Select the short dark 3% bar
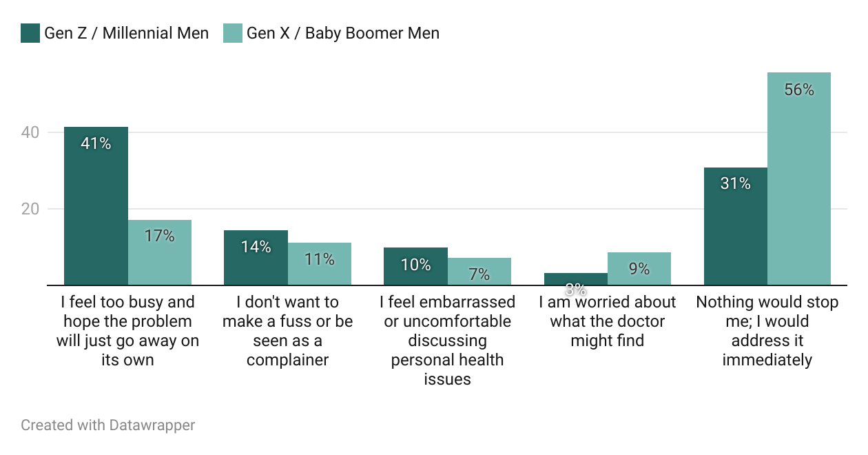The width and height of the screenshot is (868, 455). point(575,279)
